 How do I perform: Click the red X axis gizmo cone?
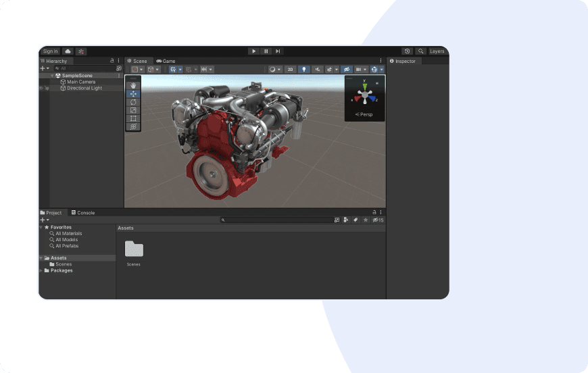click(x=358, y=99)
